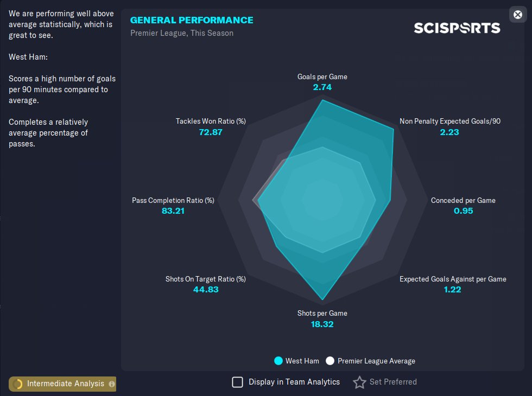The image size is (532, 396).
Task: Select the Shots per Game label
Action: coord(322,313)
